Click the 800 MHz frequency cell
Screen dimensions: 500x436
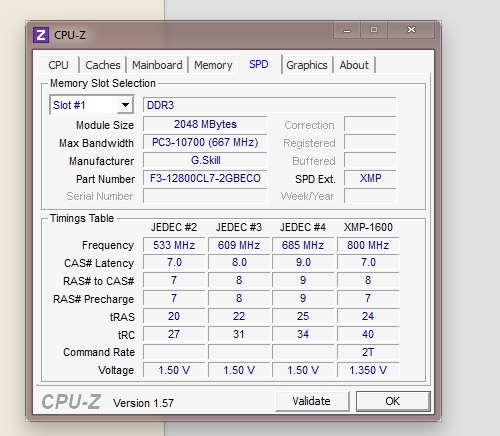point(368,245)
